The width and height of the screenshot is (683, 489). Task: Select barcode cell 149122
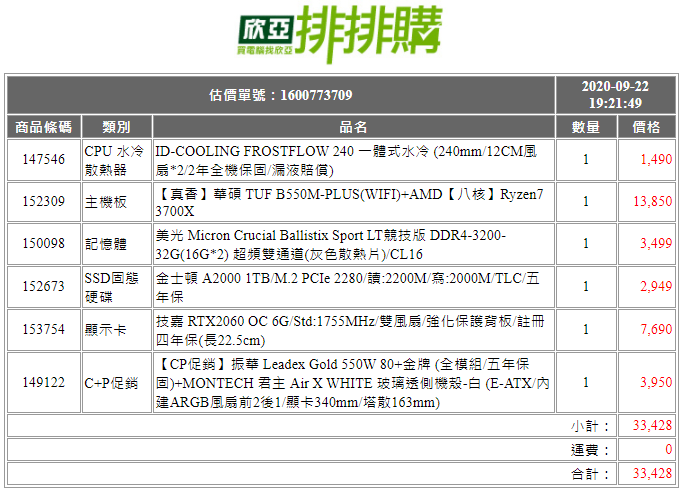pos(44,382)
